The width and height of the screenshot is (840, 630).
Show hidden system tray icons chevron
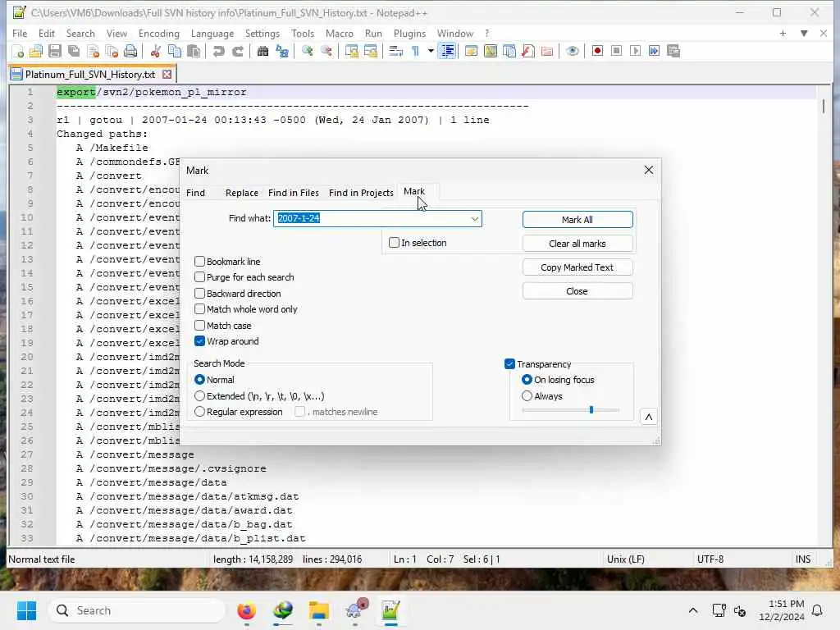pos(692,610)
